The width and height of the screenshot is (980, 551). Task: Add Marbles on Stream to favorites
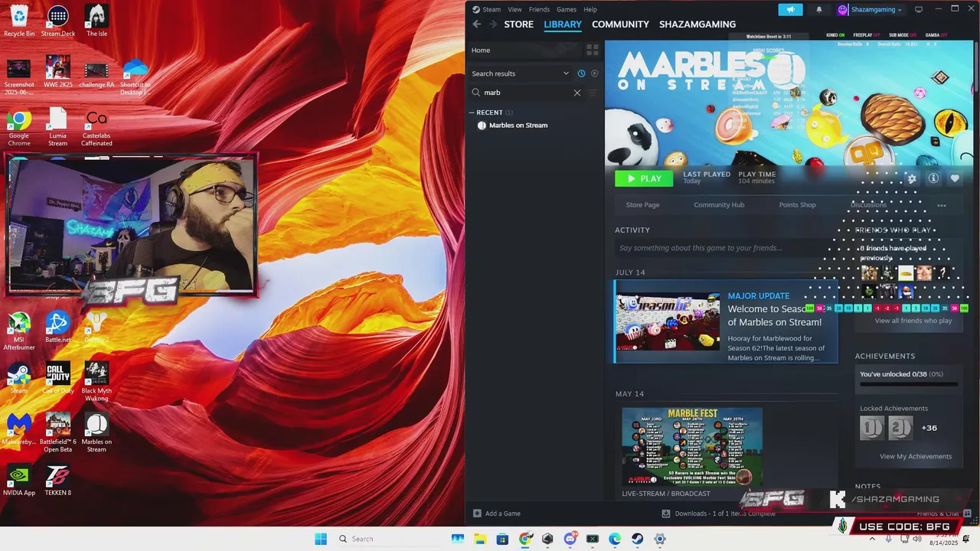tap(955, 178)
